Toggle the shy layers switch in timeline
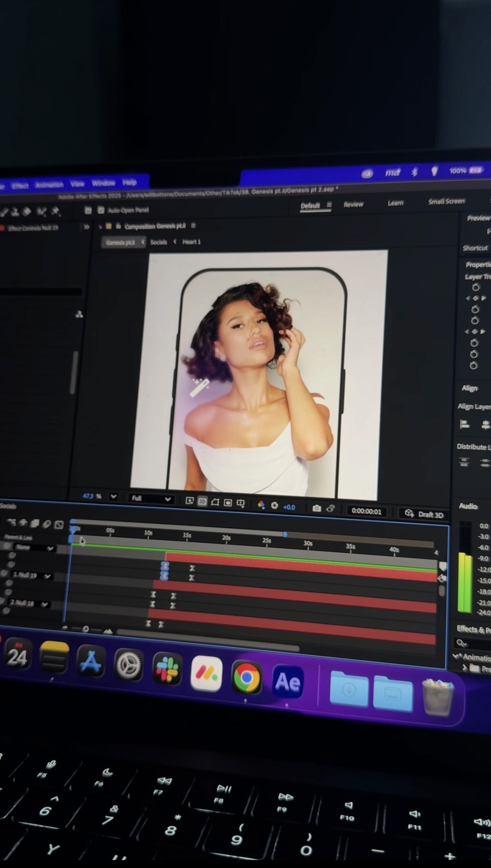Screen dimensions: 491x868 23,523
